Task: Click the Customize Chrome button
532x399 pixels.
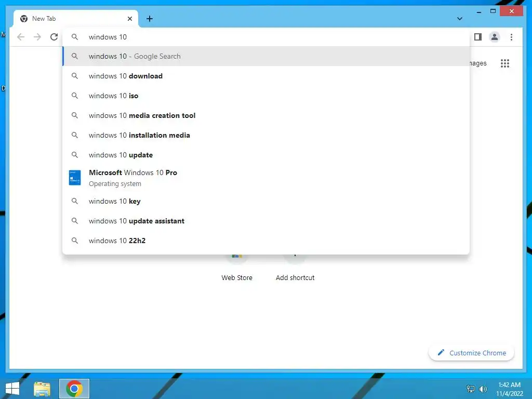Action: point(471,353)
